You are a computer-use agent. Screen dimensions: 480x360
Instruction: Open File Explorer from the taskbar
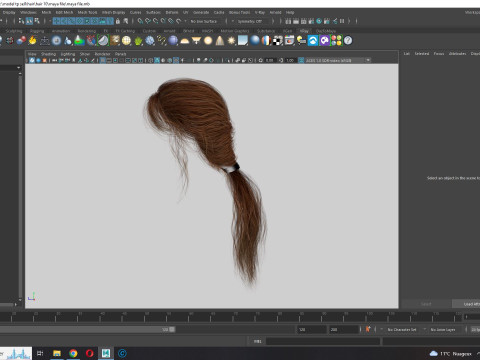point(57,353)
